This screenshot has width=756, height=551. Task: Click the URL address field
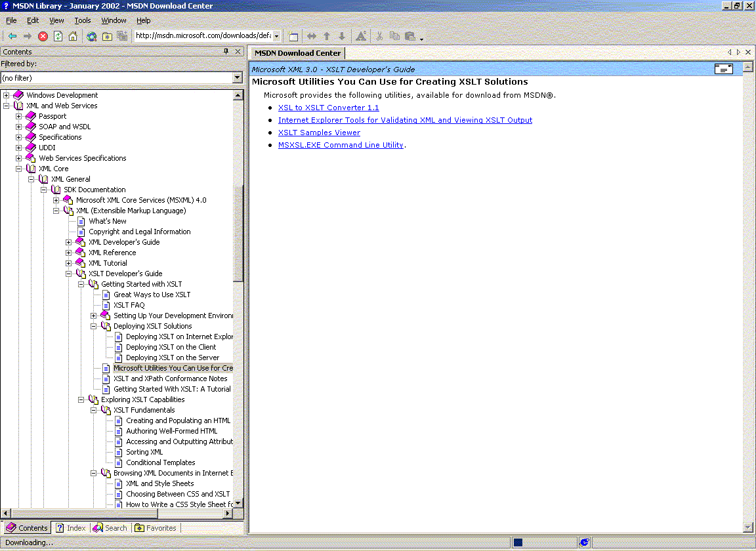tap(203, 35)
